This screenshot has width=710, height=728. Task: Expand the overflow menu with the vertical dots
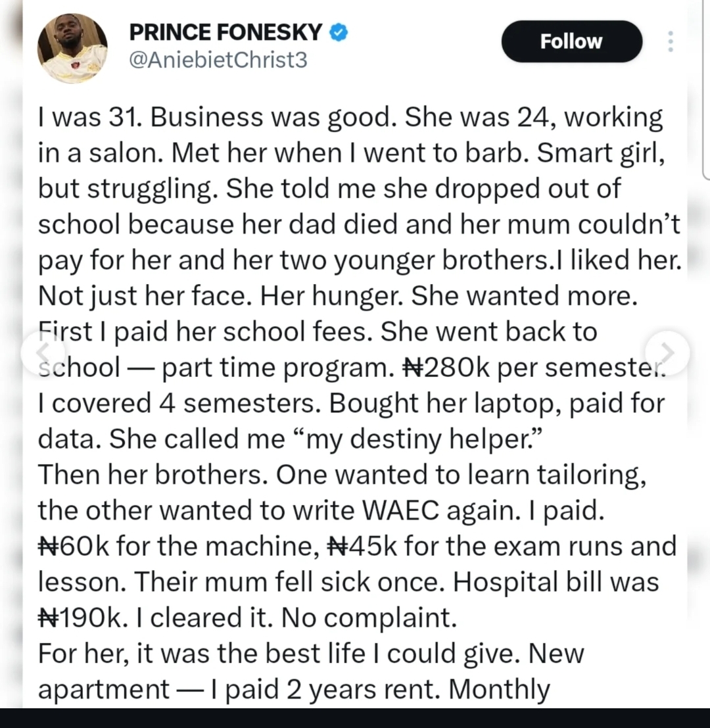[671, 41]
